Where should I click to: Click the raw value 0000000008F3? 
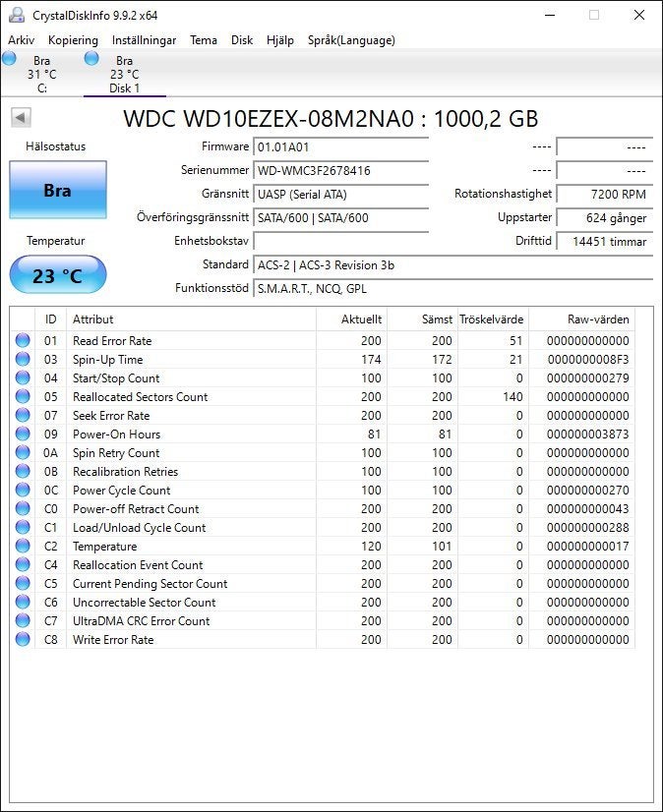(x=588, y=360)
